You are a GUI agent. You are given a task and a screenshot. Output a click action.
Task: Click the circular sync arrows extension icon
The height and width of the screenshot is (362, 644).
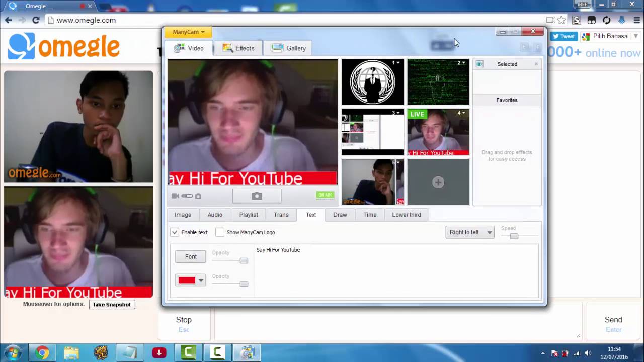point(607,20)
